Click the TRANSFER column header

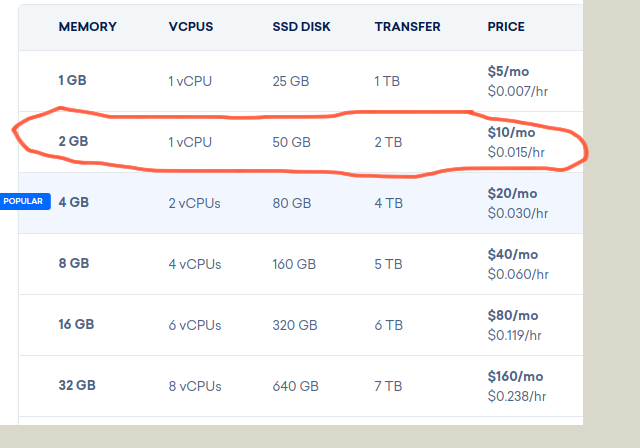pos(407,27)
